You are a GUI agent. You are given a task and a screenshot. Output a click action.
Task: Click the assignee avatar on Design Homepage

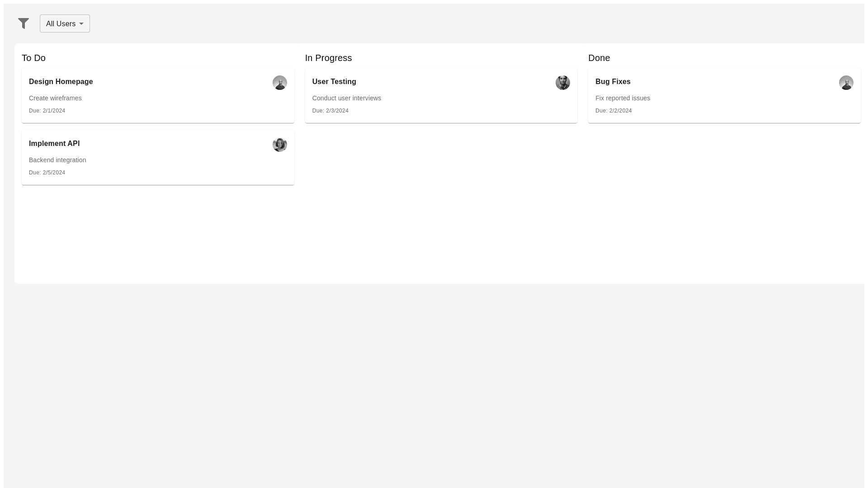[279, 83]
